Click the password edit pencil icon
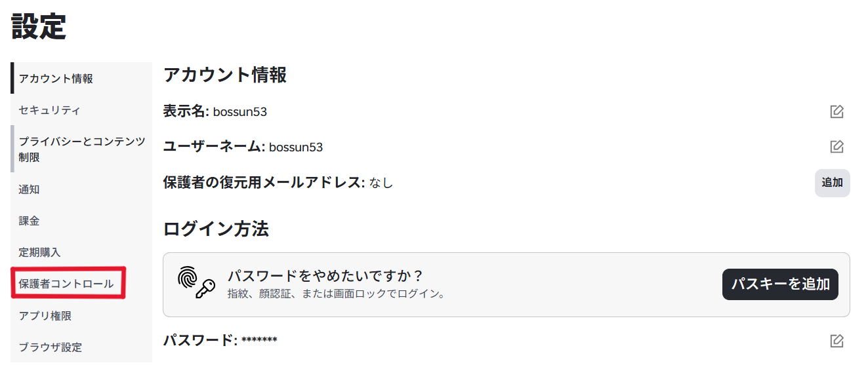The width and height of the screenshot is (868, 365). click(x=837, y=341)
